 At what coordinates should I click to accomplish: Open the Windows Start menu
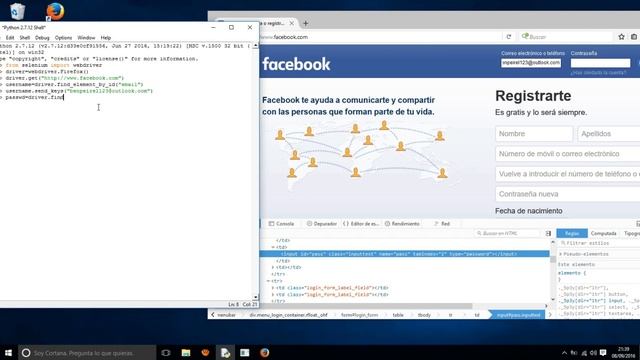tap(8, 353)
